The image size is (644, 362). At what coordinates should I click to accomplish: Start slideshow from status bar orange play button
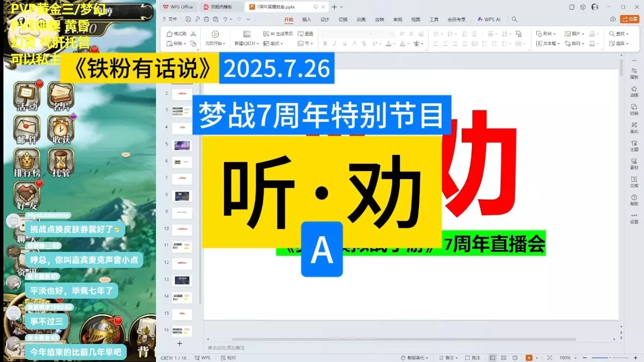click(529, 357)
